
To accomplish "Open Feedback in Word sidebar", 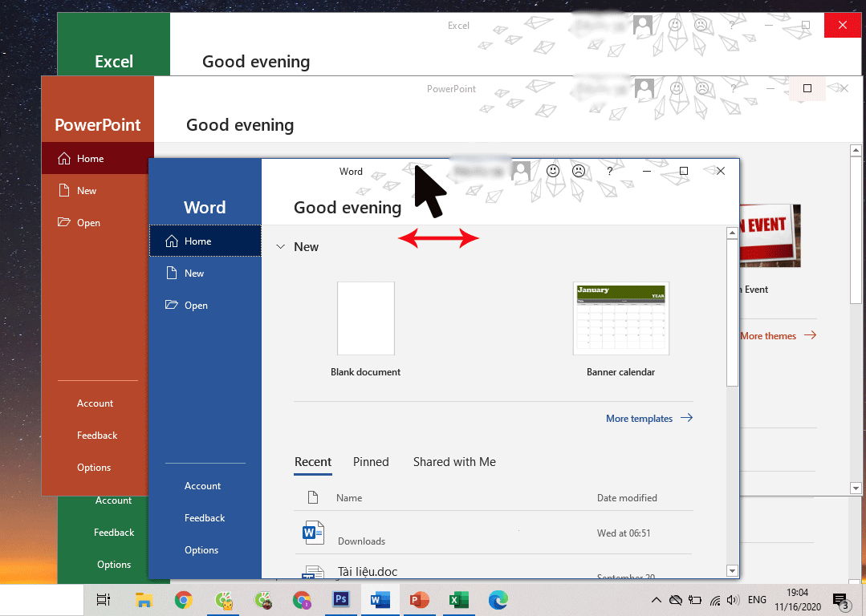I will click(205, 518).
